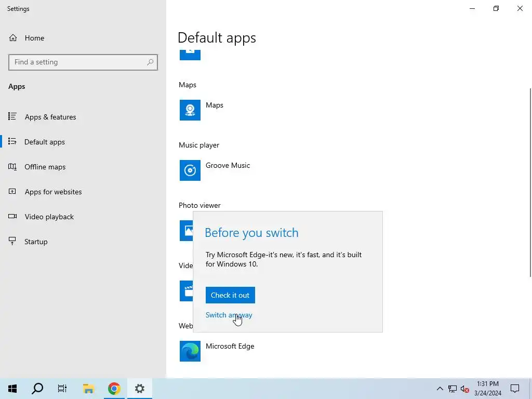
Task: Click the Switch anyway link
Action: pyautogui.click(x=229, y=315)
